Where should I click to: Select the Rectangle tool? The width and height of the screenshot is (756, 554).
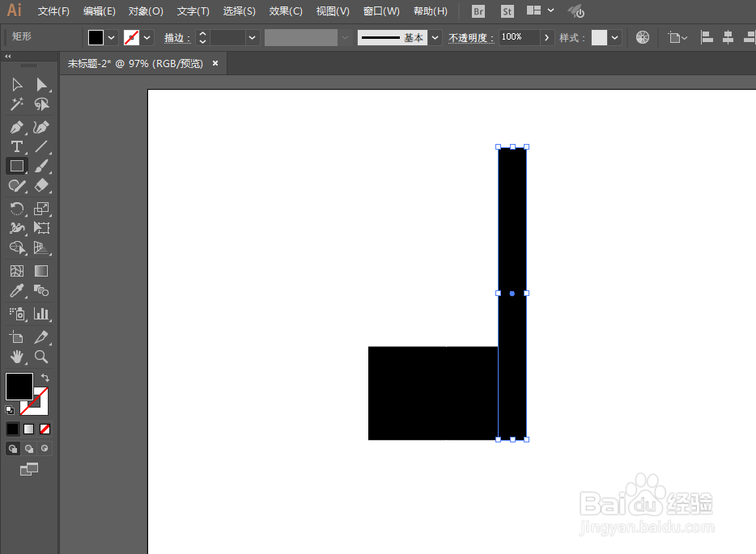17,166
